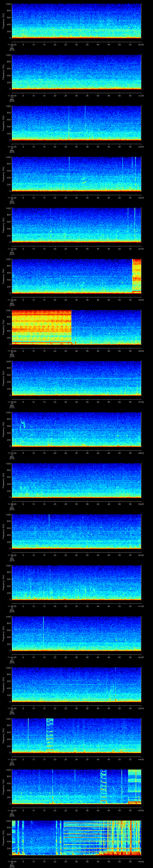
Task: Click the striped harmonic burst near 17 s in the 11:43 spectrogram
Action: point(50,735)
